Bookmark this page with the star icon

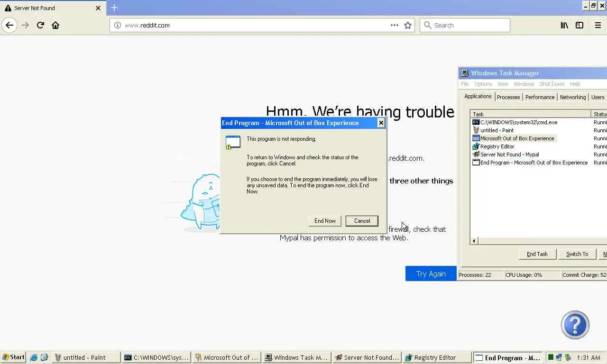(x=408, y=25)
